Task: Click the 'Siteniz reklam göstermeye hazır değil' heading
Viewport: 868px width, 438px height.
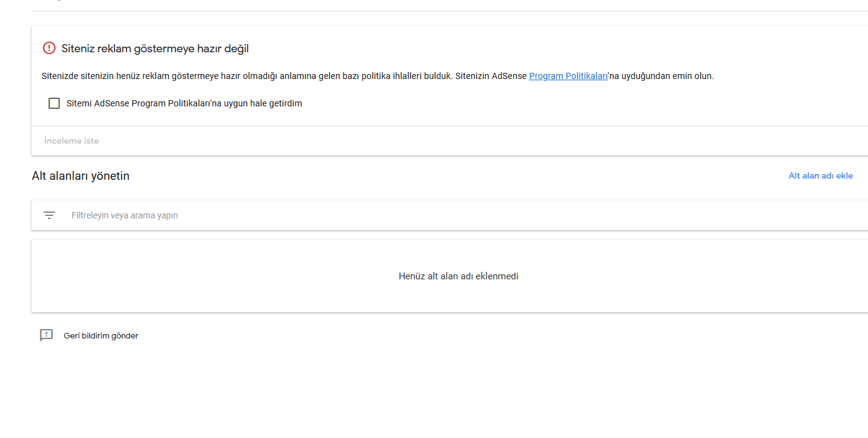Action: pyautogui.click(x=155, y=49)
